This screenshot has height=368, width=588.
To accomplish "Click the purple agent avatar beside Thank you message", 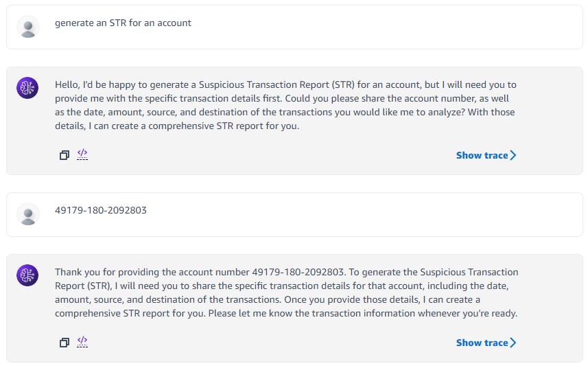I will 27,275.
